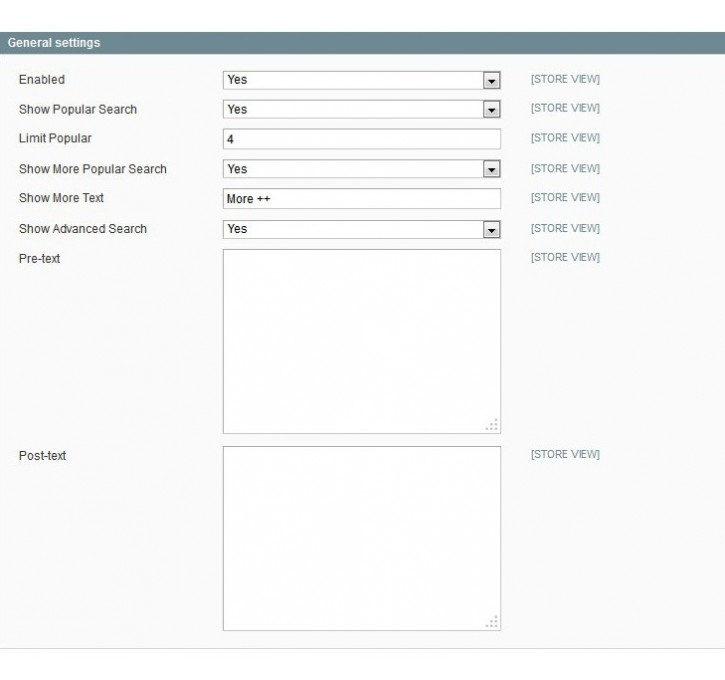Screen dimensions: 725x680
Task: Open the Show Advanced Search dropdown
Action: pyautogui.click(x=362, y=229)
